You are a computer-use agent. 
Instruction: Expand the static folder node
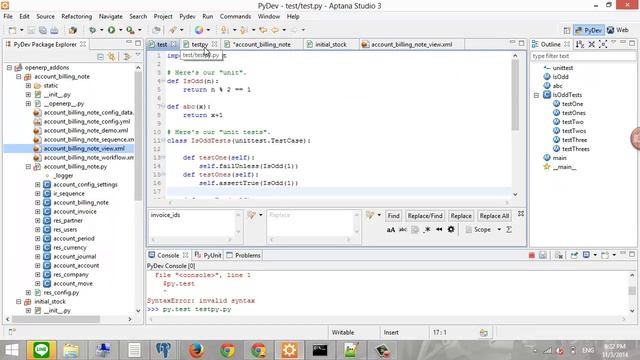coord(28,85)
